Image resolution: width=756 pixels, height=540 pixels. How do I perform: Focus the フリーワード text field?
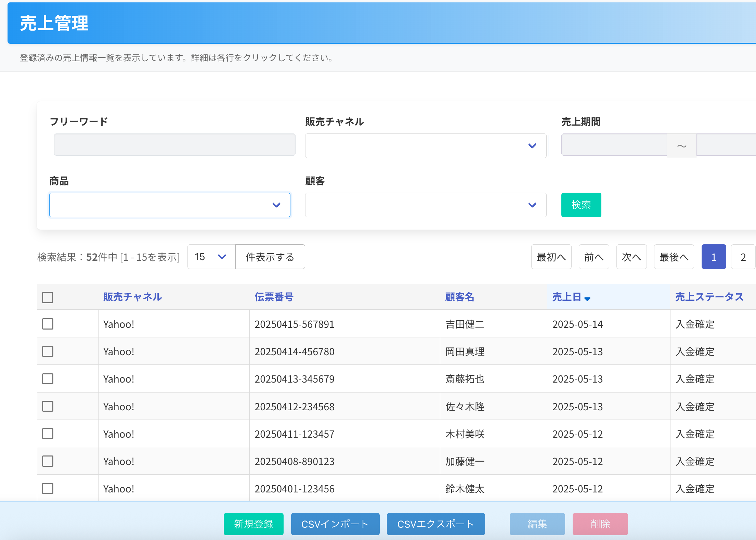click(174, 145)
